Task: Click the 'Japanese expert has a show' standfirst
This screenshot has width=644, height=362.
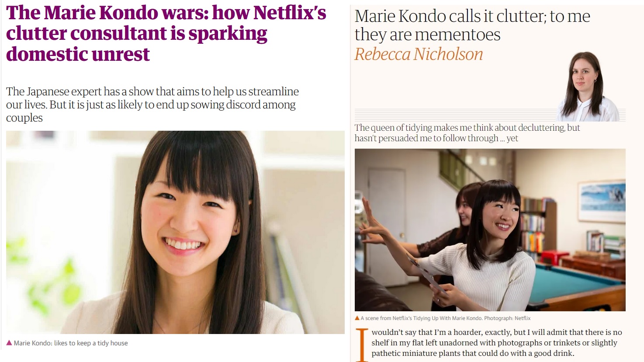Action: (152, 104)
